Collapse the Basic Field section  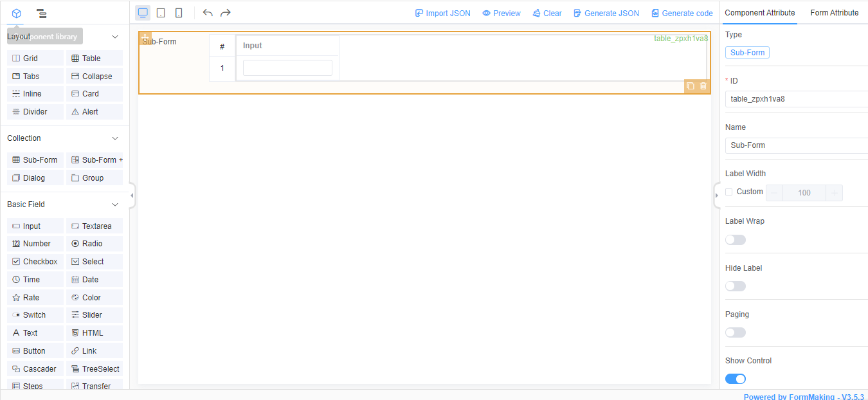115,205
